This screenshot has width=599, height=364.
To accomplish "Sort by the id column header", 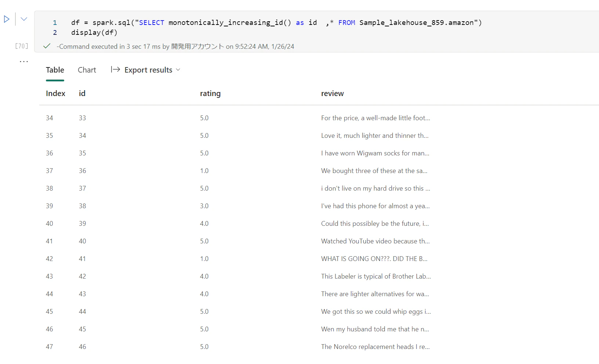I will tap(82, 93).
